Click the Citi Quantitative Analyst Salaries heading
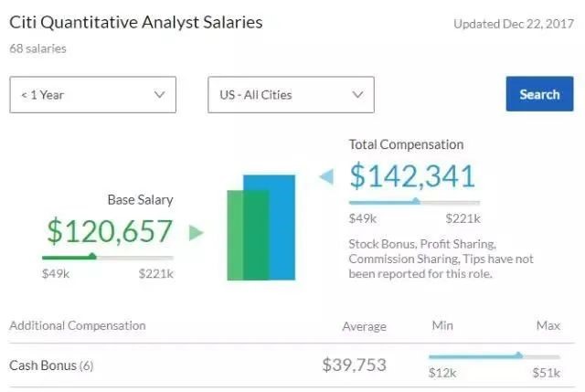Viewport: 585px width, 392px height. (x=135, y=22)
